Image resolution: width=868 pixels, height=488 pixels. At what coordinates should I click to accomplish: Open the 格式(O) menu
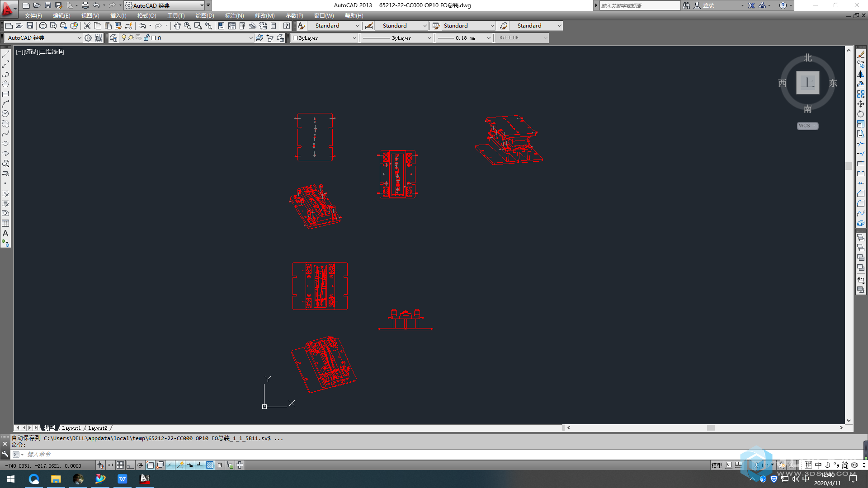click(x=147, y=16)
